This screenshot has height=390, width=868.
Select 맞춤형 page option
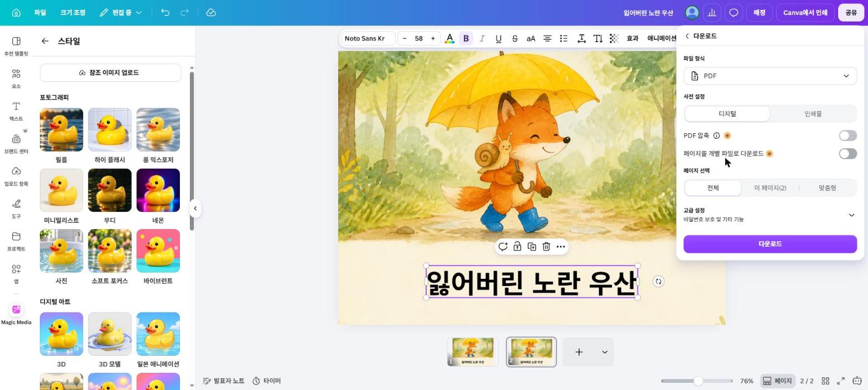click(827, 188)
